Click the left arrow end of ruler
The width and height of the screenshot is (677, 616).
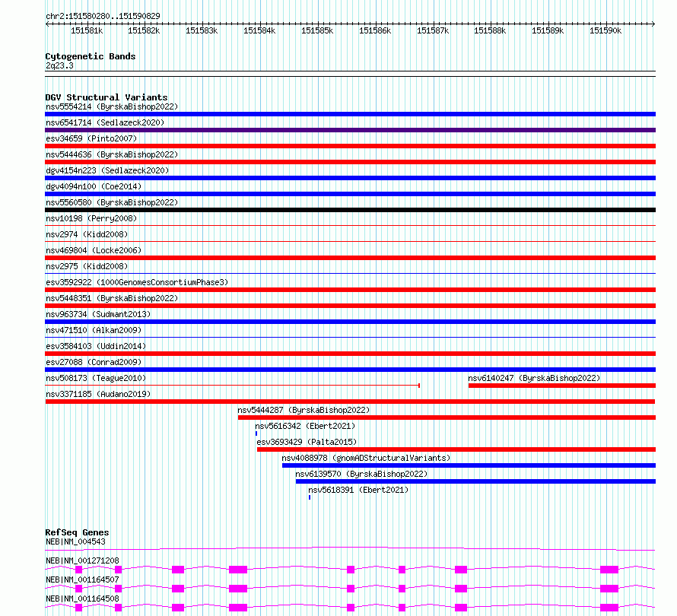point(47,24)
